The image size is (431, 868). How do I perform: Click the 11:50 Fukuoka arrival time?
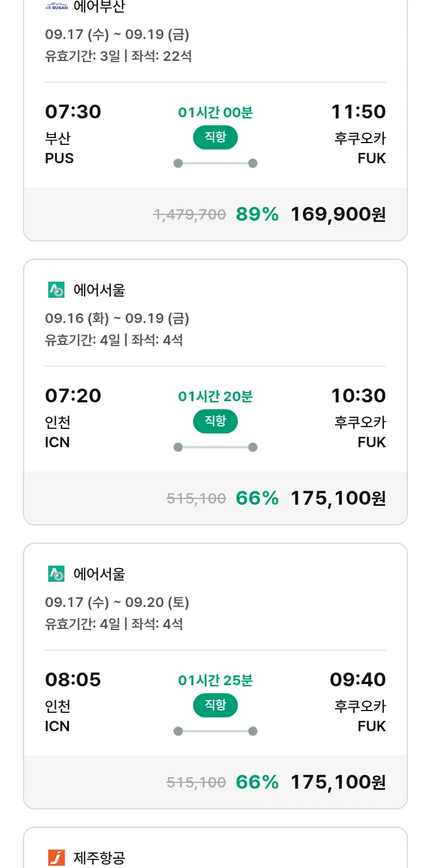pos(358,112)
